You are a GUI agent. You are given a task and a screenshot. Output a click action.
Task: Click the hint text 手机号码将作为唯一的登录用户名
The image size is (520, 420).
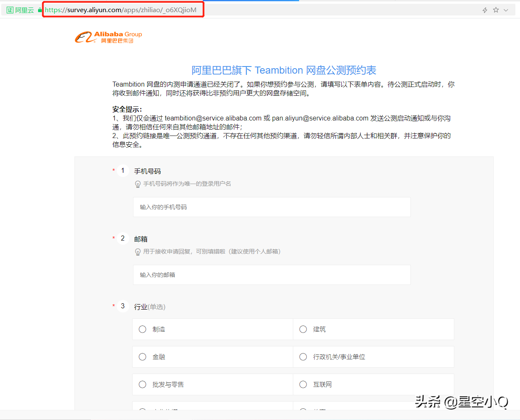coord(187,184)
